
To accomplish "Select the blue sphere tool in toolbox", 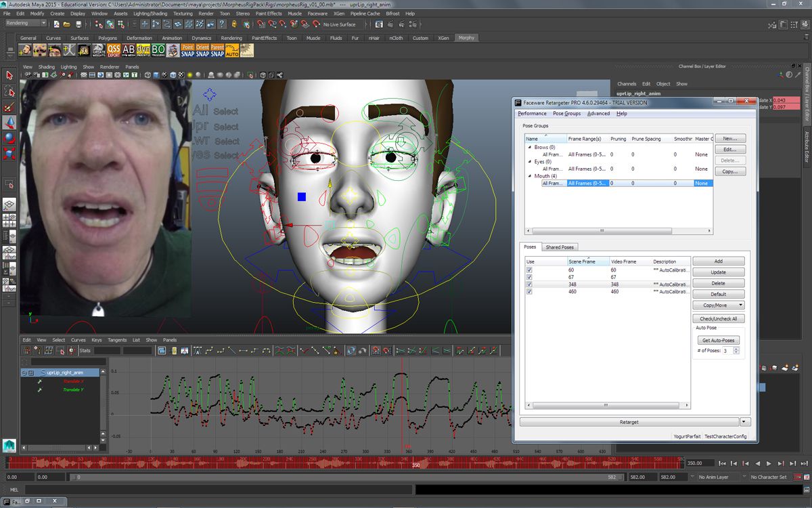I will tap(9, 137).
